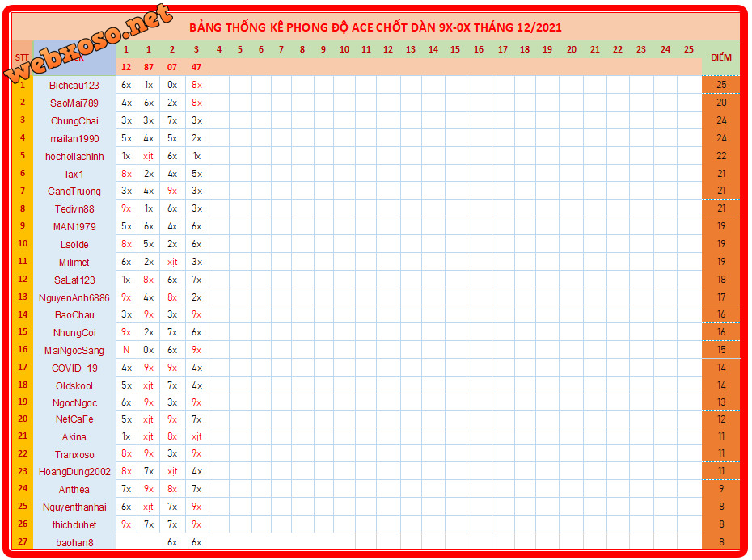Click MaiNgocSang's red N cell

pyautogui.click(x=126, y=350)
